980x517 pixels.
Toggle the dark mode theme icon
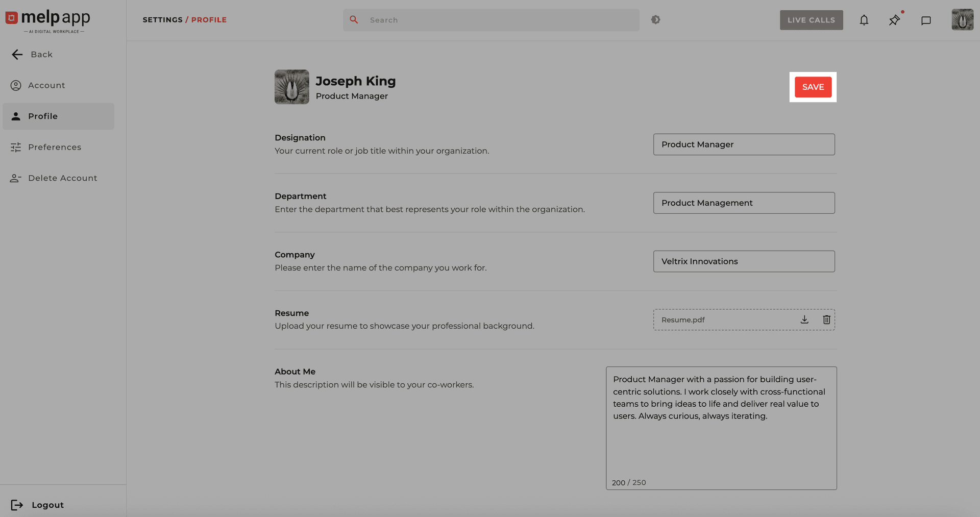click(x=656, y=20)
